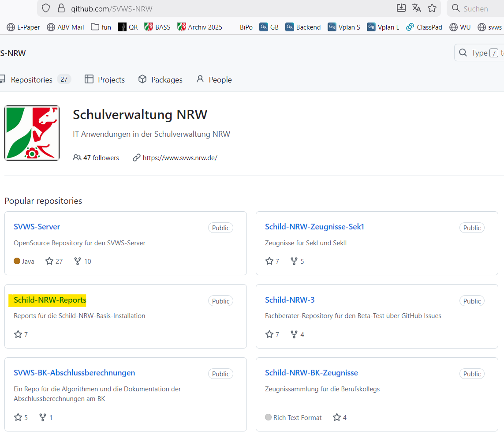Click the stars count of Schild-NRW-Zeugnisse-Sek1

[x=272, y=261]
